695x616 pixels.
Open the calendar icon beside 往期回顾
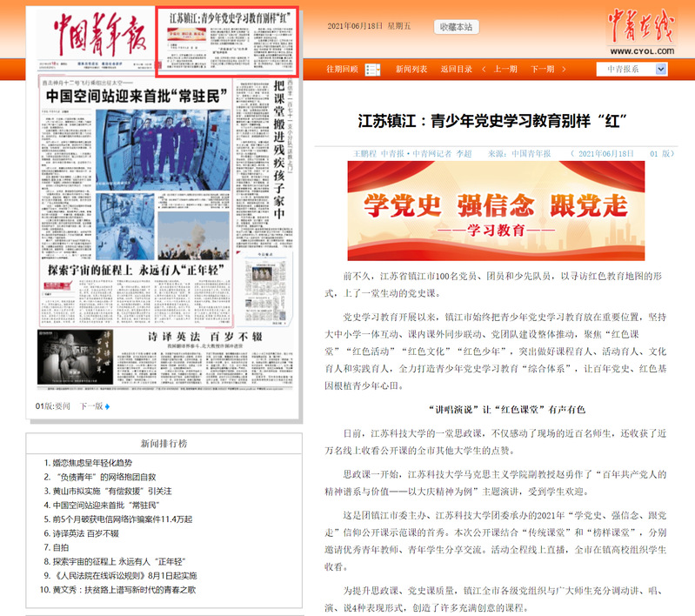372,70
